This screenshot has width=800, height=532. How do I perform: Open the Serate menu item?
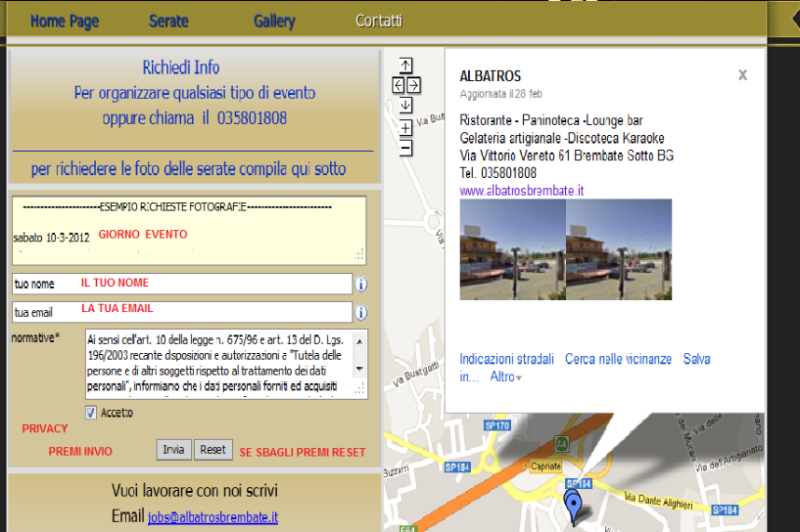tap(169, 20)
